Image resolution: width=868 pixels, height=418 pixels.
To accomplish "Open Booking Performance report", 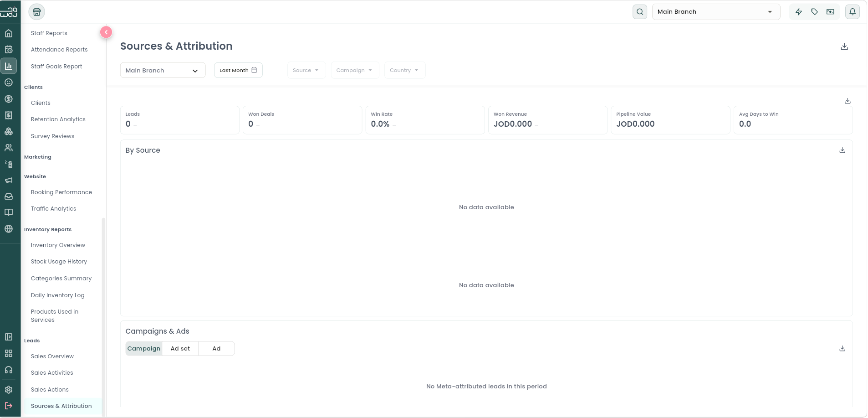I will (x=61, y=192).
